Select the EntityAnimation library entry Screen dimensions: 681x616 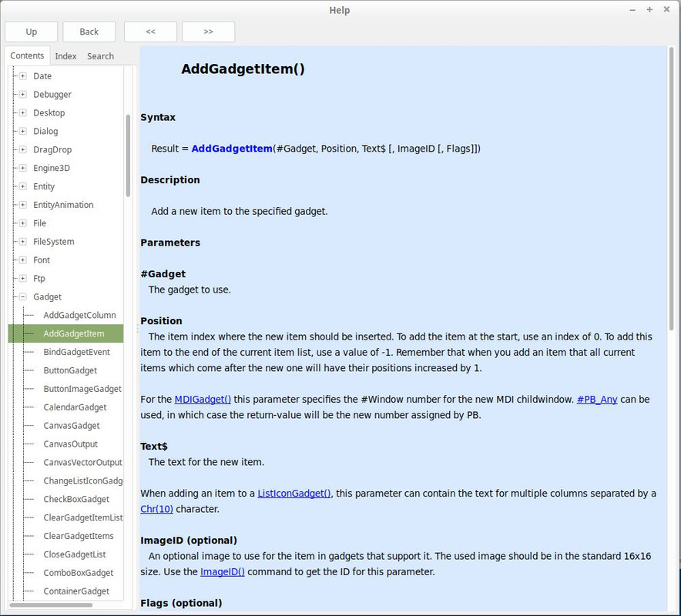[x=63, y=205]
